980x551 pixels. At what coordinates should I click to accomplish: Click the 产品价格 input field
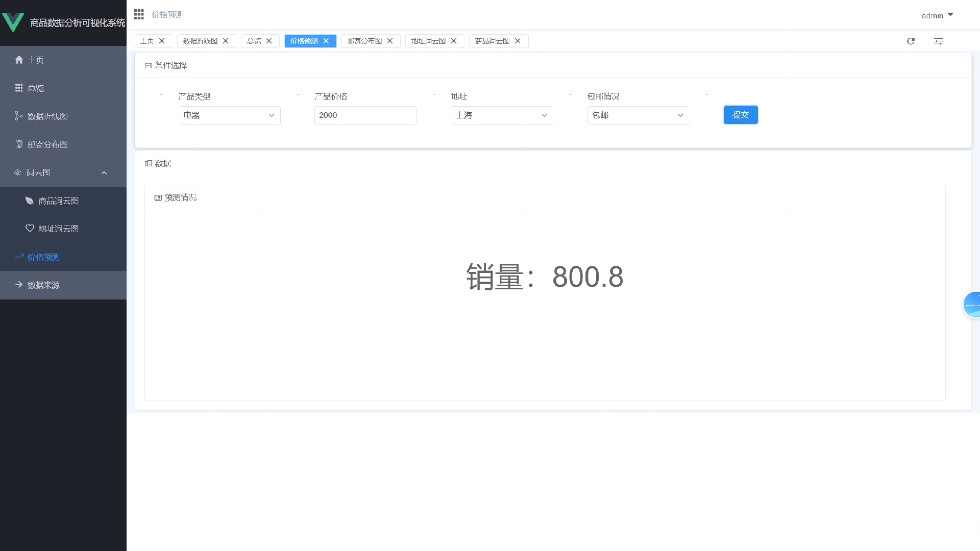point(365,115)
